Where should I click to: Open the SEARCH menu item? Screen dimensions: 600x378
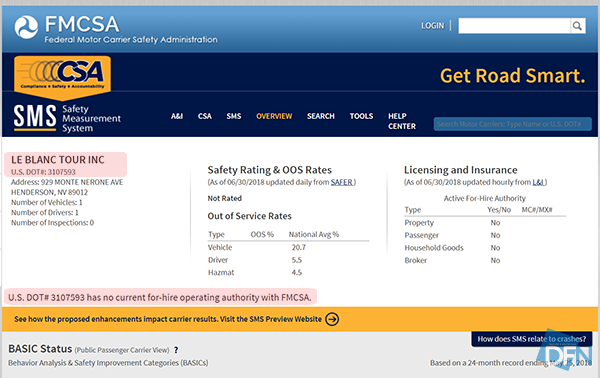pyautogui.click(x=321, y=116)
